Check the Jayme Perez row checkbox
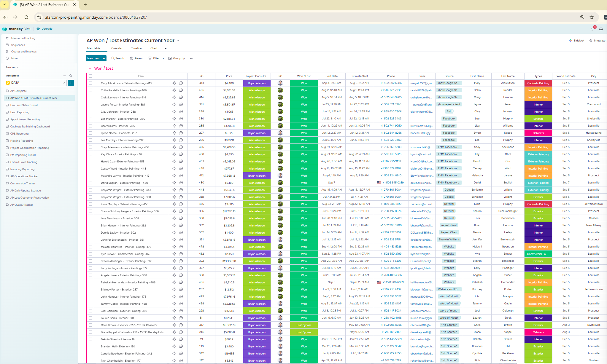This screenshot has height=364, width=607. [x=90, y=105]
